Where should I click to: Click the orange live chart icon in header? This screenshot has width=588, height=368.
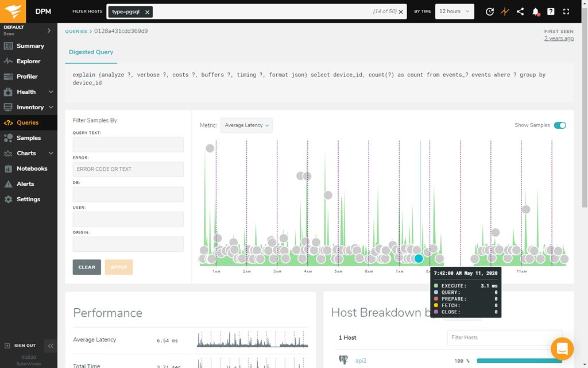[x=505, y=11]
